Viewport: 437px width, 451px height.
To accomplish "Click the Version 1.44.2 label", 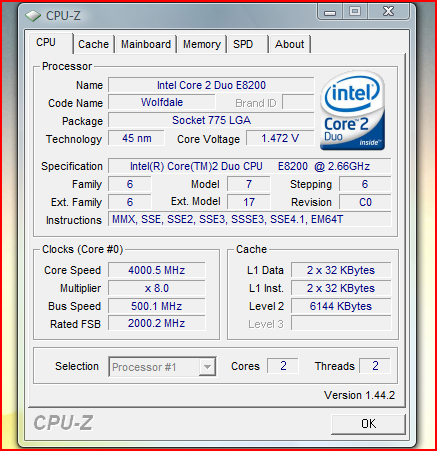I will click(359, 395).
